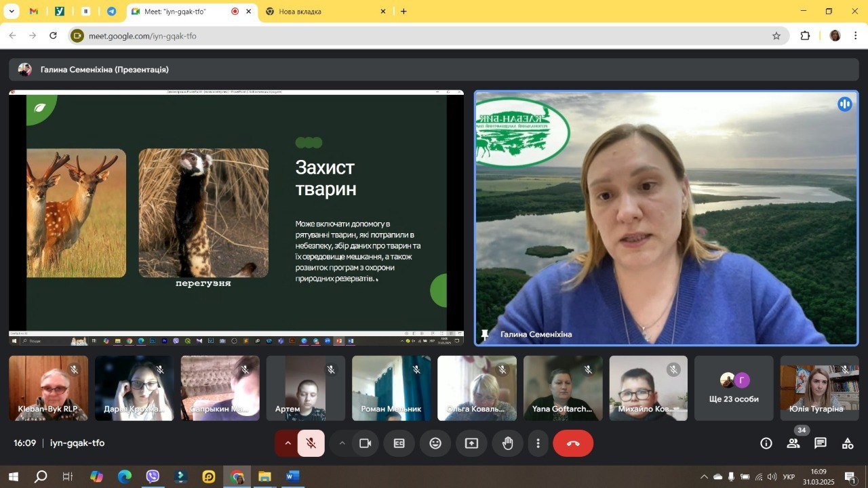This screenshot has height=488, width=868.
Task: Open the activities panel icon
Action: (848, 443)
